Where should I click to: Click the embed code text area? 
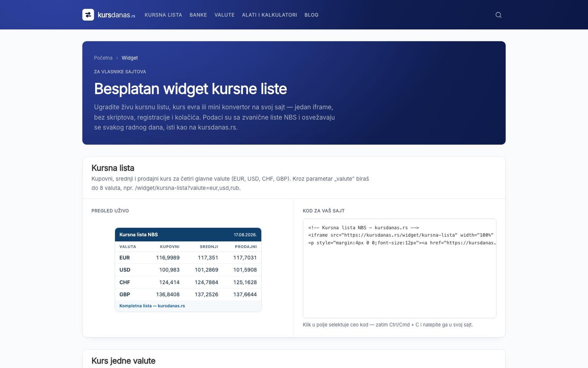[x=400, y=268]
